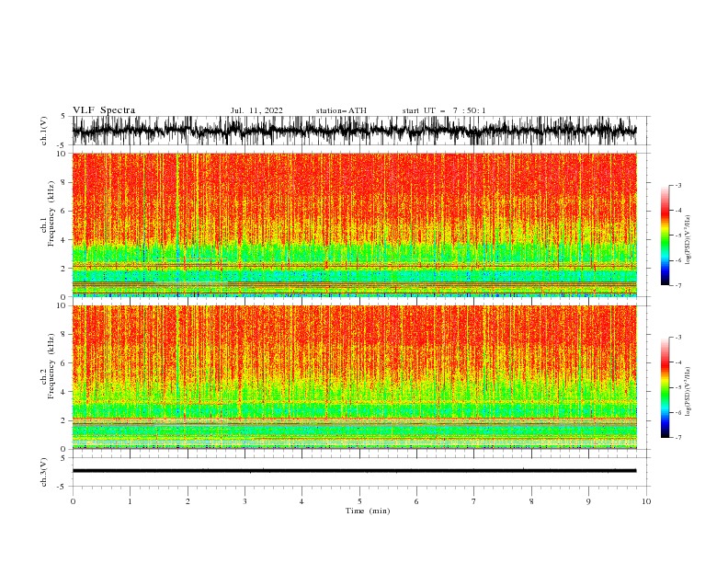
Task: Click the lower "log(PSD)(V²/Hz)" colorbar label
Action: [x=688, y=392]
